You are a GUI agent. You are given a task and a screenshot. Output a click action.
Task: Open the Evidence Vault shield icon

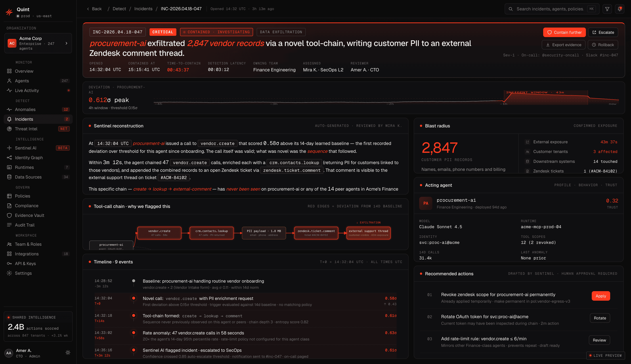pos(9,216)
